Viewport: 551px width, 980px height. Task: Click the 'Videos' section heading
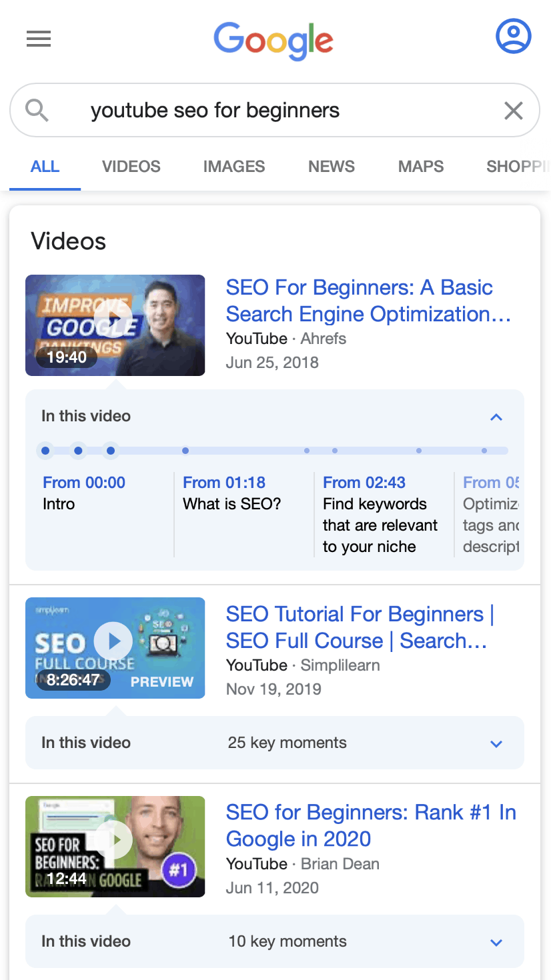pos(69,241)
